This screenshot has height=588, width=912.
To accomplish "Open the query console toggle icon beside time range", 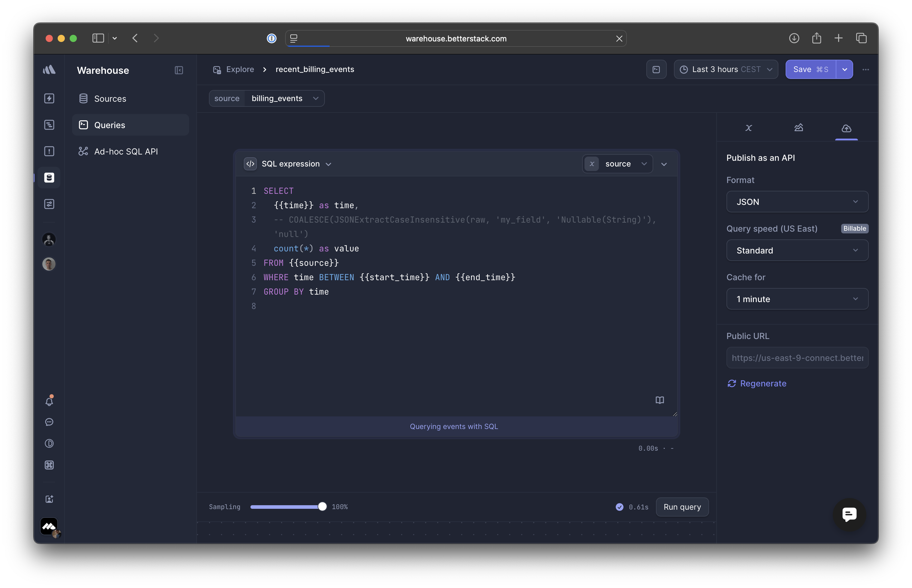I will point(656,70).
